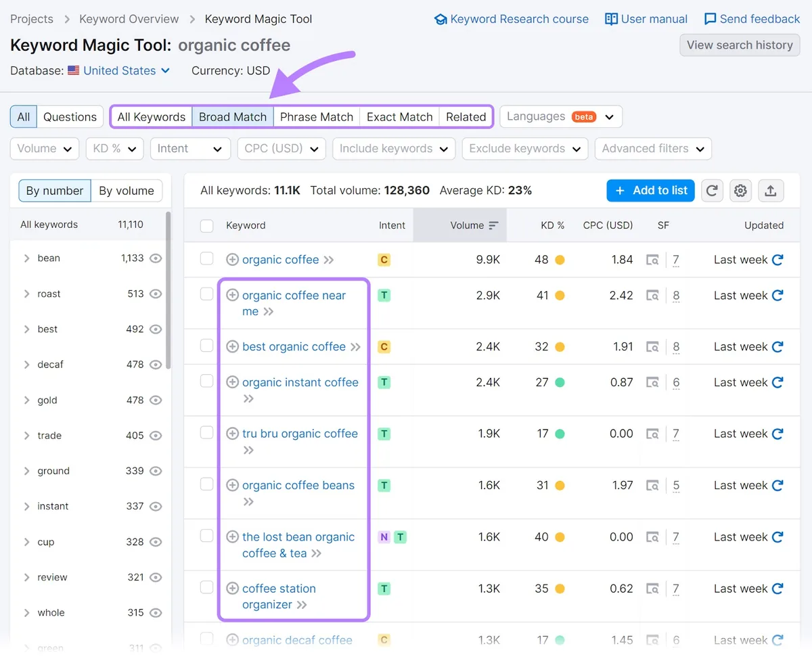The height and width of the screenshot is (661, 812).
Task: Check the box for best organic coffee
Action: point(207,346)
